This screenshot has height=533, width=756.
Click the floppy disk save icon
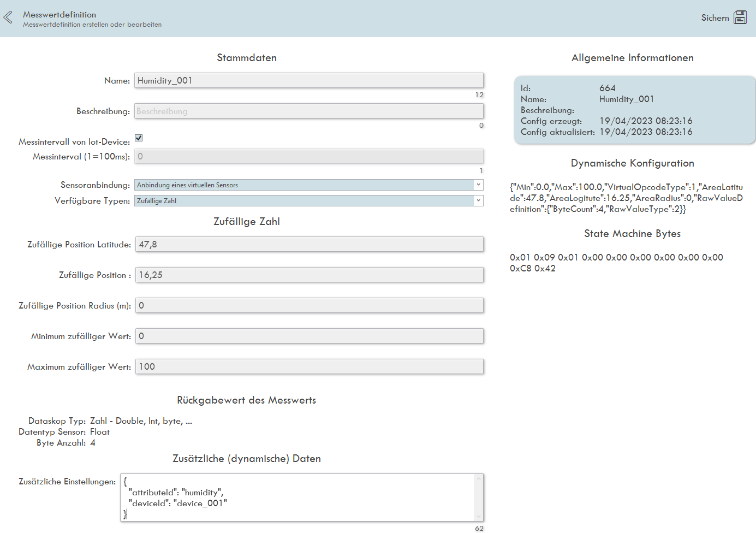pos(740,17)
